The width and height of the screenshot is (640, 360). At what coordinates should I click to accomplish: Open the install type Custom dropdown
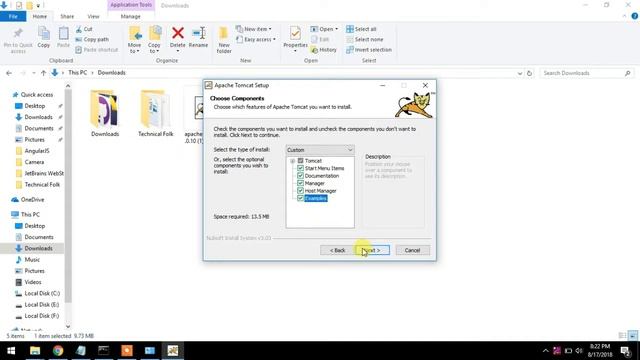click(320, 150)
